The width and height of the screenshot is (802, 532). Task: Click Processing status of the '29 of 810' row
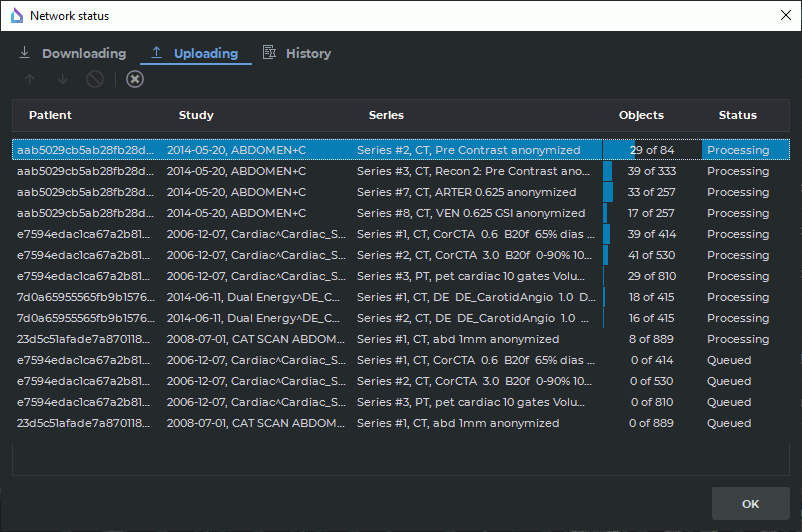(x=738, y=276)
